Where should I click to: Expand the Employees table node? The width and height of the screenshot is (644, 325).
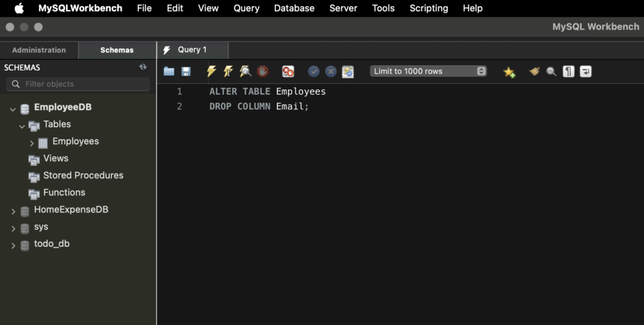point(32,143)
